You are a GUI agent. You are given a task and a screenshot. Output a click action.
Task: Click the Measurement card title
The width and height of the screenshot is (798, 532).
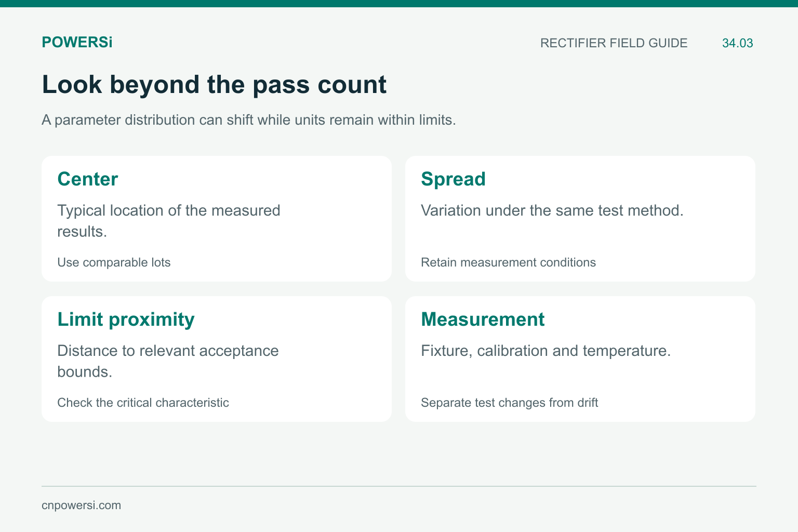click(x=483, y=320)
